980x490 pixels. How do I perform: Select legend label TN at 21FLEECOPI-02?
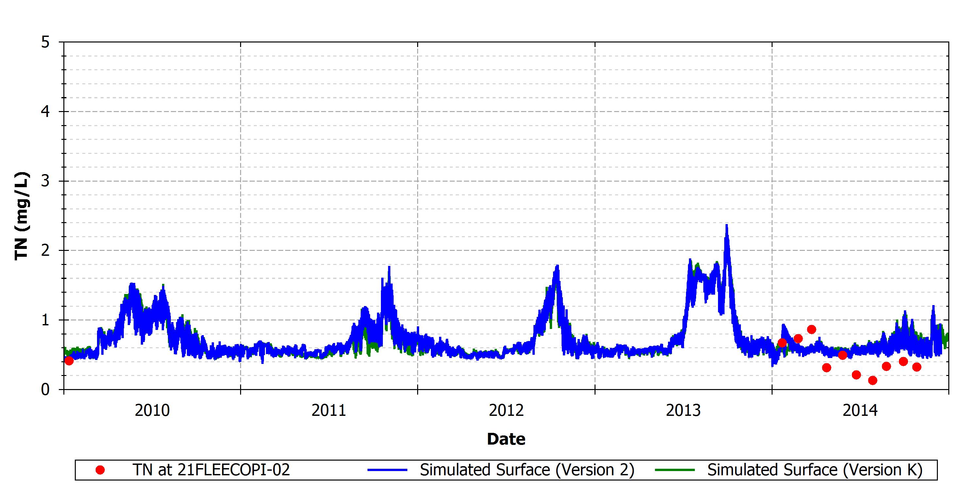(211, 470)
